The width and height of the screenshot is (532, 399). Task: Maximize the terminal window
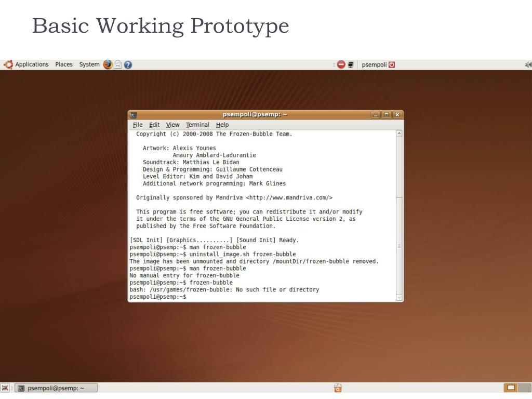point(386,115)
